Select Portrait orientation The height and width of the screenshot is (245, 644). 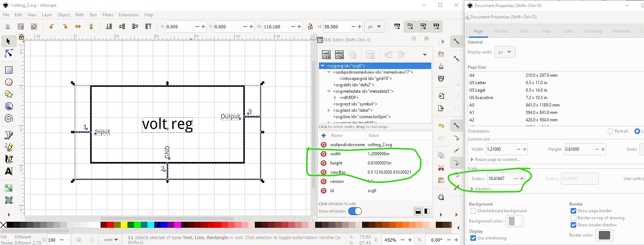coord(610,131)
